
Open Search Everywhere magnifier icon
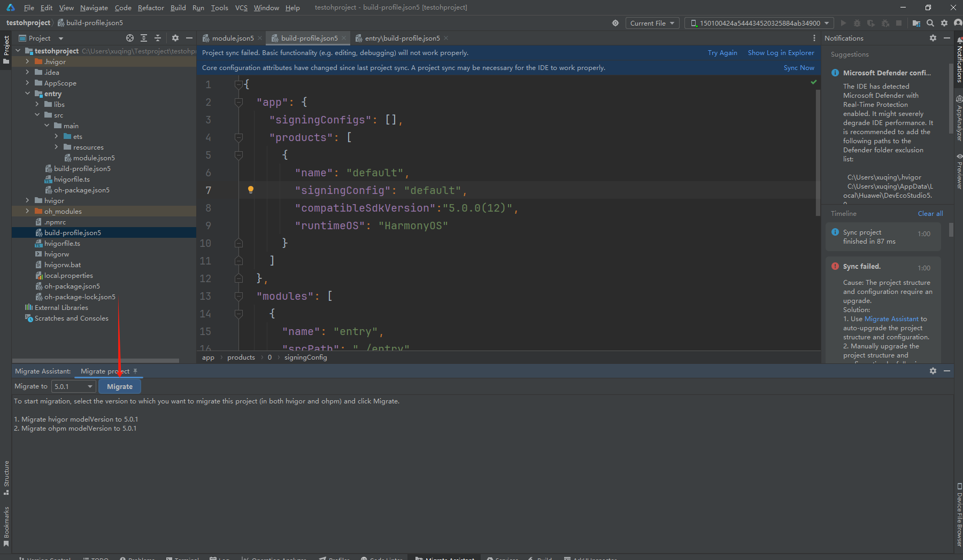pos(930,23)
